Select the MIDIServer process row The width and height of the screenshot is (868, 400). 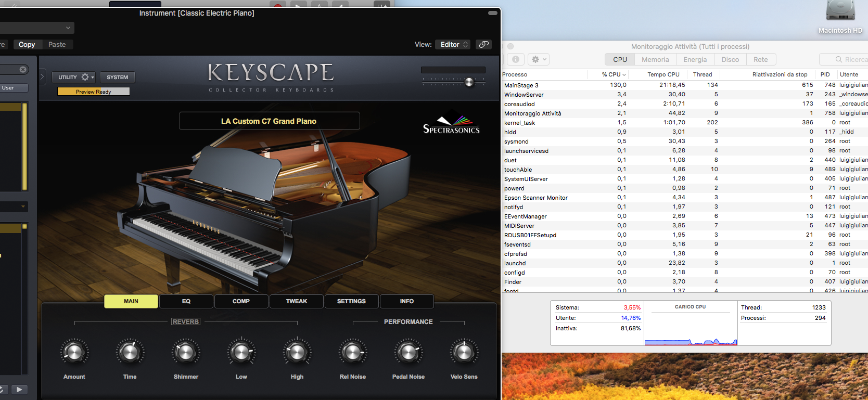pyautogui.click(x=685, y=225)
